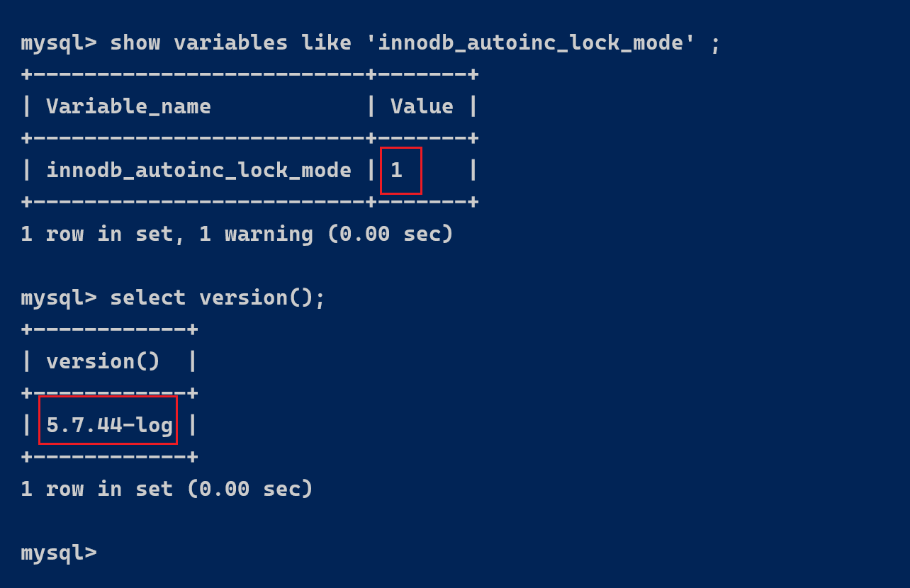The height and width of the screenshot is (588, 910).
Task: Click the empty mysql> prompt at bottom
Action: 59,553
